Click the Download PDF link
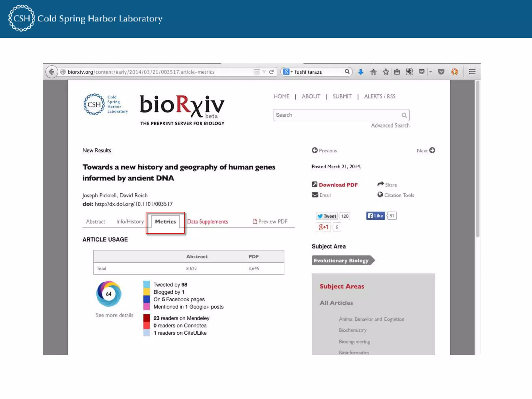Image resolution: width=532 pixels, height=399 pixels. (x=338, y=185)
